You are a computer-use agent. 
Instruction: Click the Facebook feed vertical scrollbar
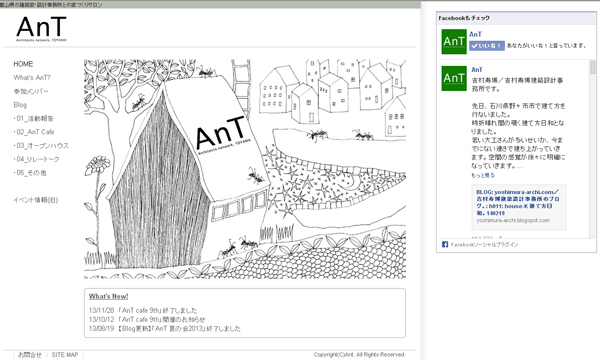click(x=593, y=149)
